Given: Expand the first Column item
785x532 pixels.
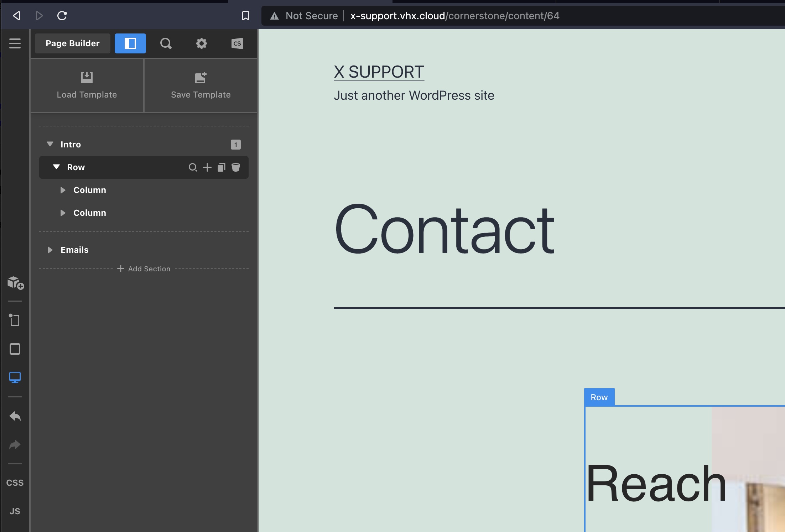Looking at the screenshot, I should 63,190.
